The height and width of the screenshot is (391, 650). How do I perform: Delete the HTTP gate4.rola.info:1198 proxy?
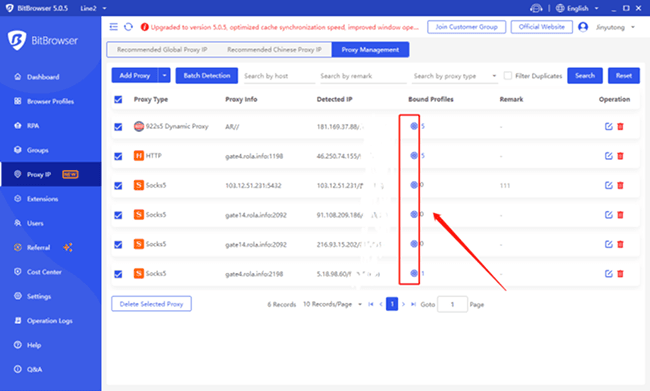pyautogui.click(x=620, y=156)
